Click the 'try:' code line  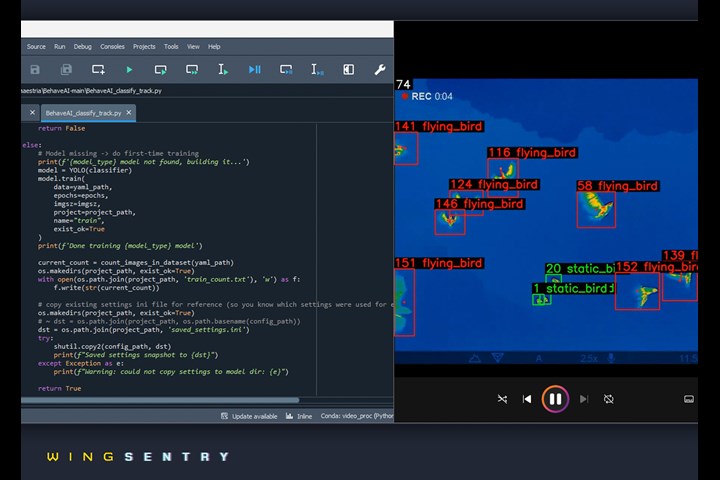45,338
